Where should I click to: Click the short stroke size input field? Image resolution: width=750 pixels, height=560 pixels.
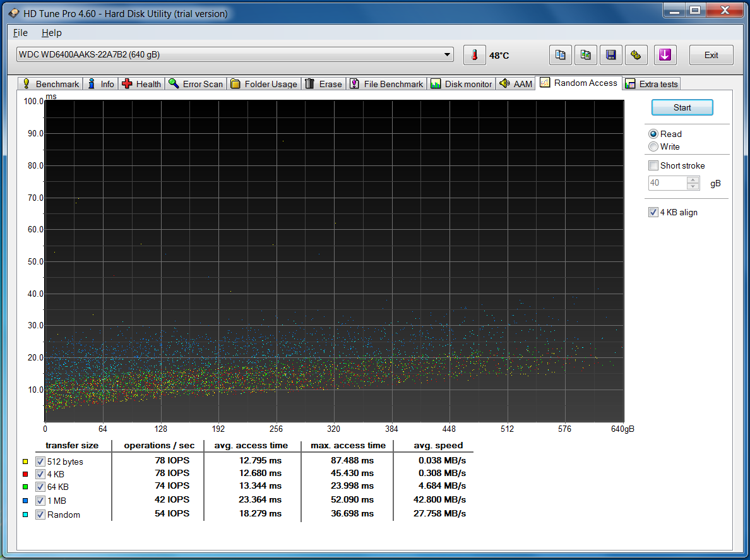point(667,183)
